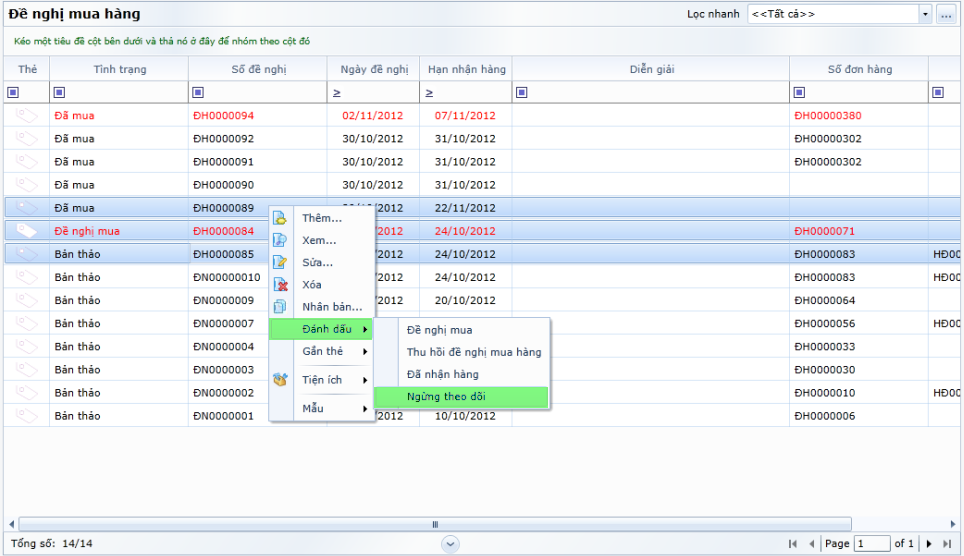This screenshot has width=964, height=556.
Task: Click the Page number input field
Action: (x=872, y=544)
